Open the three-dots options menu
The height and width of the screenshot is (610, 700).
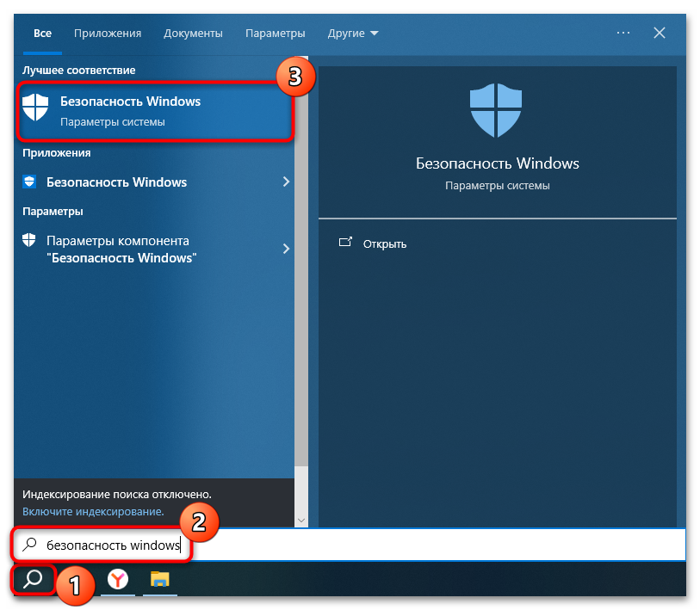tap(623, 33)
